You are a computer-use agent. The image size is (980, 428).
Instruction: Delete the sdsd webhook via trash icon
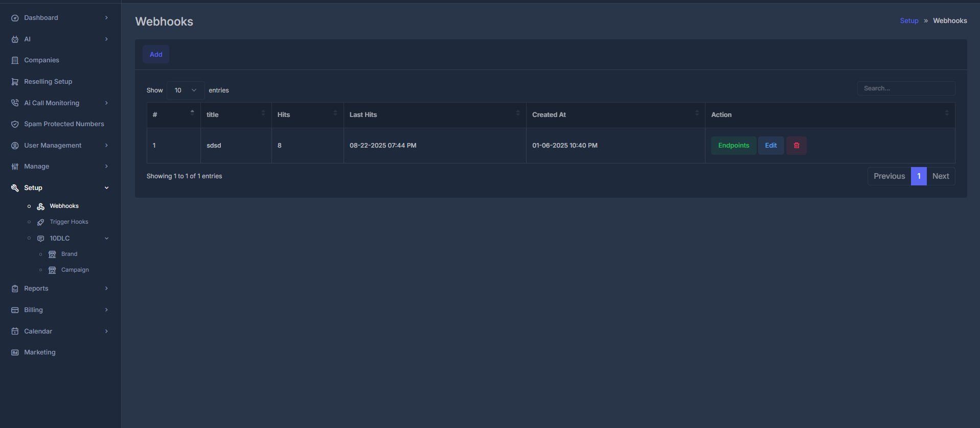[796, 146]
